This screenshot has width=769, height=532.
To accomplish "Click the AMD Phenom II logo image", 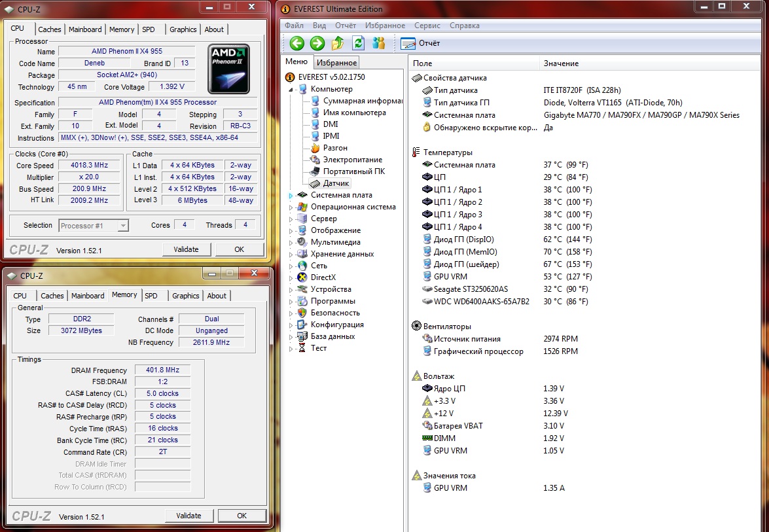I will point(228,69).
